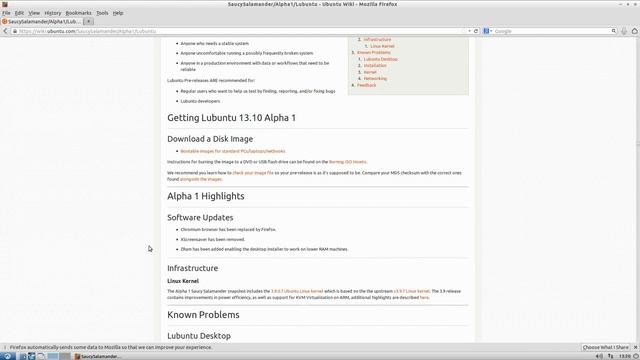Jump to Kernel entry under Known Problems contents
640x360 pixels.
tap(370, 72)
